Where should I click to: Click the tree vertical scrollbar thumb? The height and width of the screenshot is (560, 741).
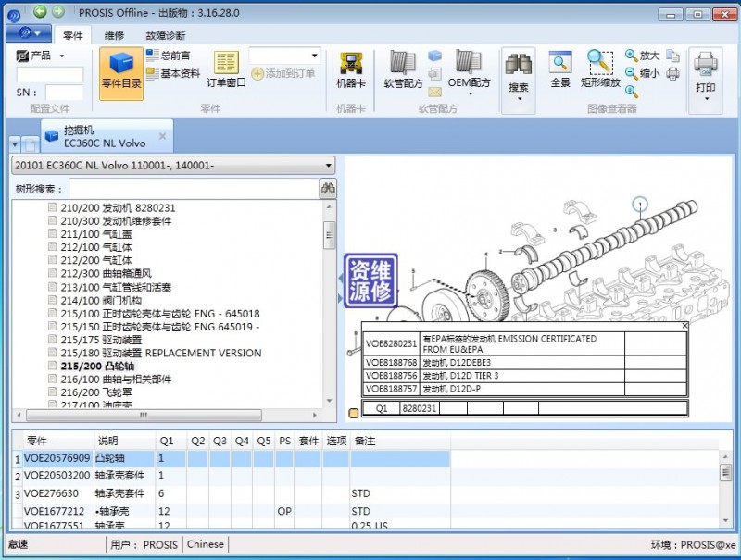329,235
